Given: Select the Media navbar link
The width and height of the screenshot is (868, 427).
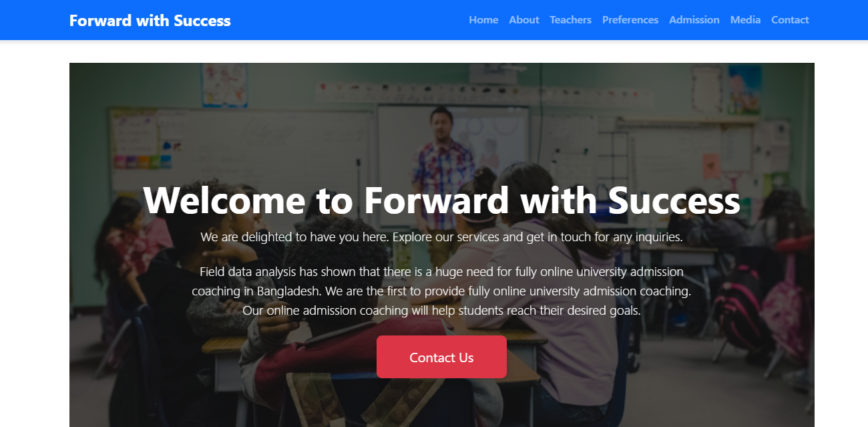Looking at the screenshot, I should [745, 20].
